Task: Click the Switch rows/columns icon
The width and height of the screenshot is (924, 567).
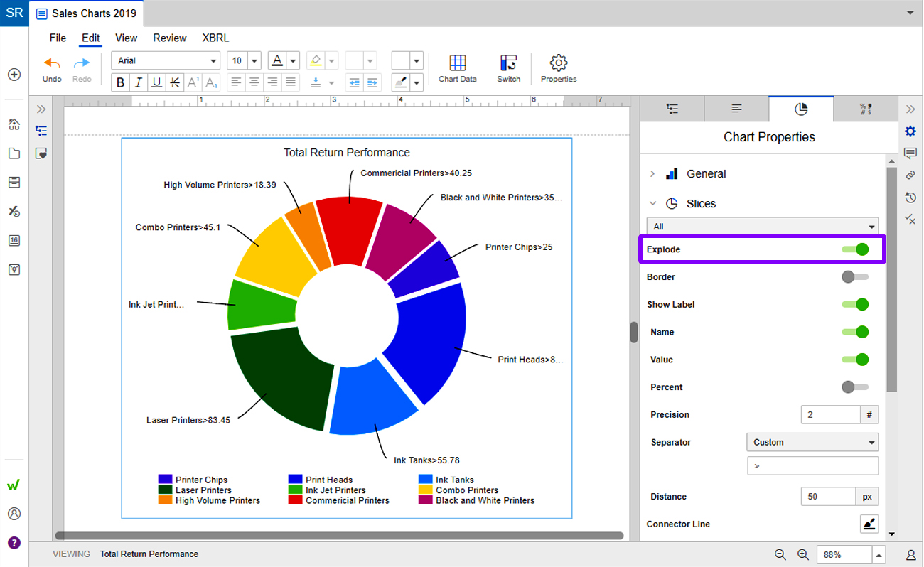Action: (x=508, y=69)
